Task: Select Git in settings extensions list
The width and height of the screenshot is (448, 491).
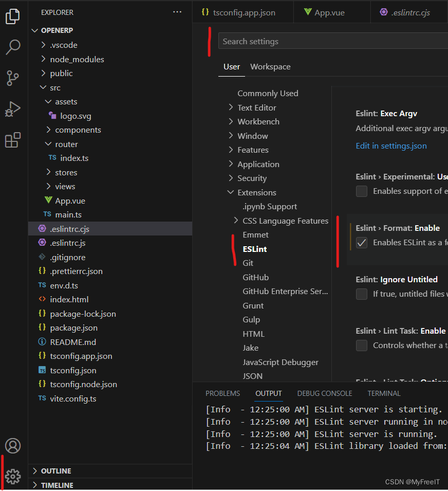Action: [248, 263]
